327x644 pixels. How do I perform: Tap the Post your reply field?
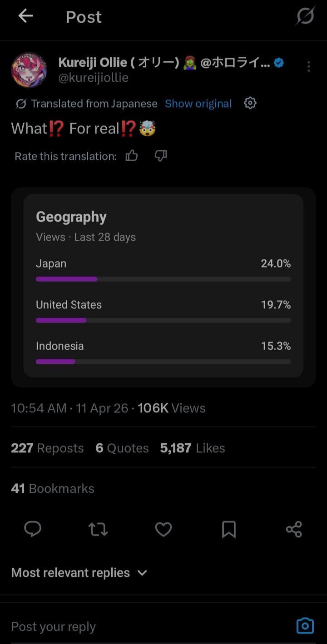pyautogui.click(x=150, y=626)
